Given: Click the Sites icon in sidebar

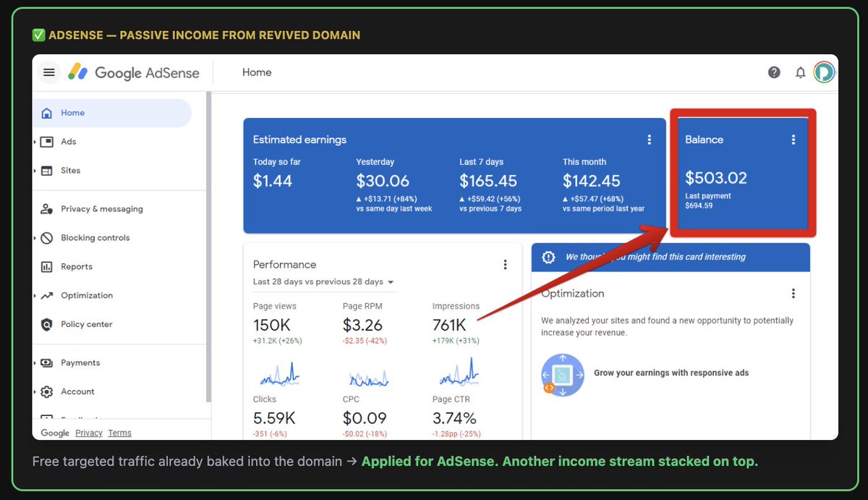Looking at the screenshot, I should pyautogui.click(x=47, y=171).
